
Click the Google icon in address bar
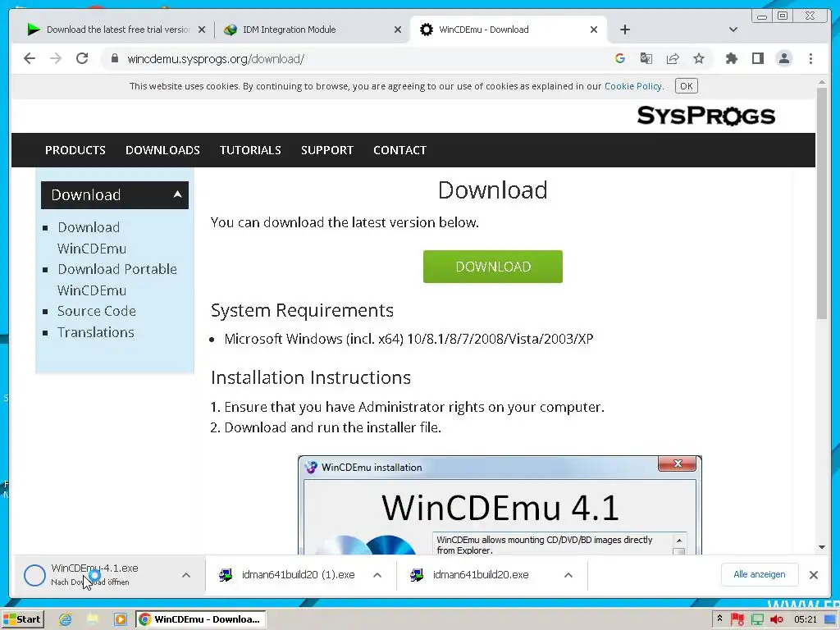click(x=620, y=58)
